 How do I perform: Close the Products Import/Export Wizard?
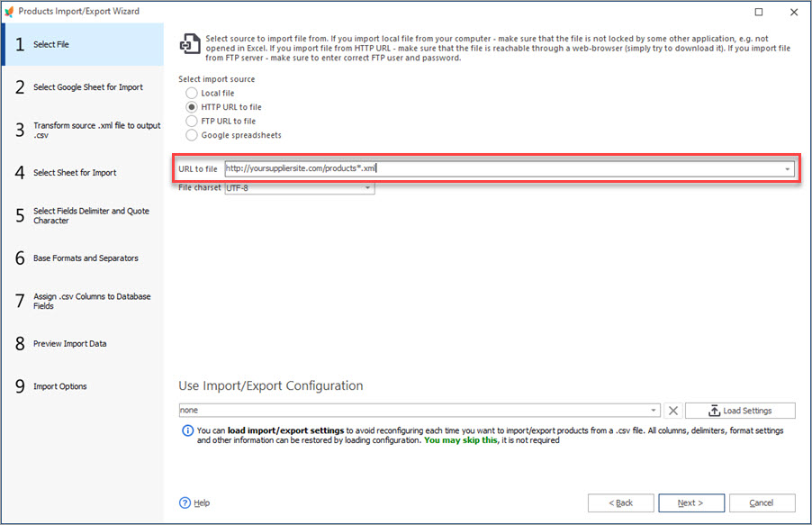pyautogui.click(x=794, y=12)
